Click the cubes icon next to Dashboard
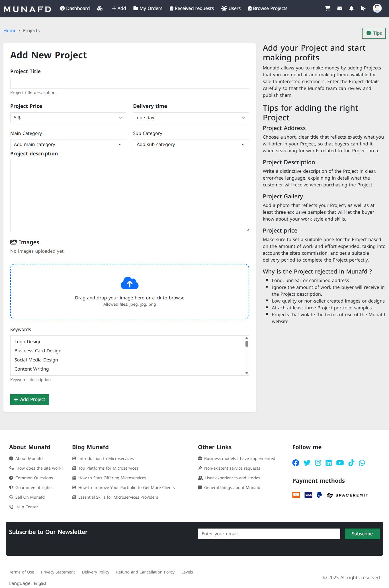389x588 pixels. [100, 8]
